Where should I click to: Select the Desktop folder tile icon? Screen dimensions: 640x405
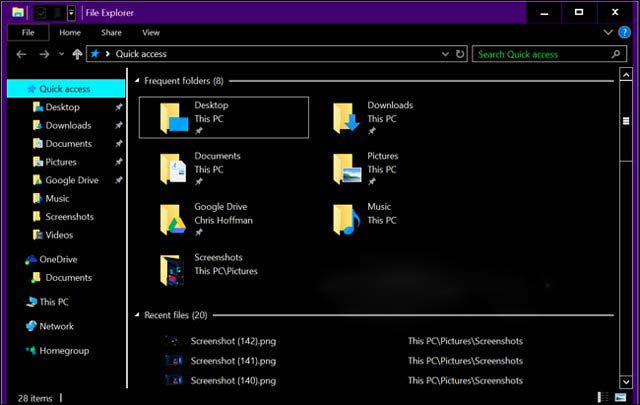click(174, 118)
